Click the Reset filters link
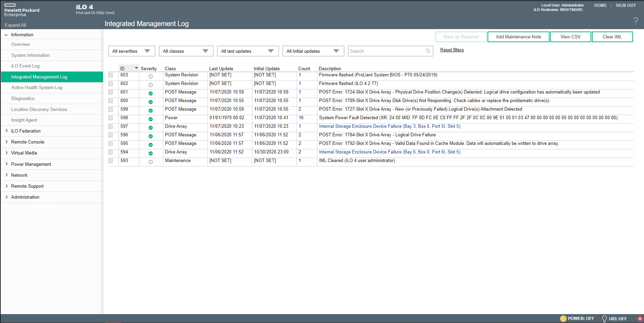Image resolution: width=644 pixels, height=323 pixels. point(452,50)
